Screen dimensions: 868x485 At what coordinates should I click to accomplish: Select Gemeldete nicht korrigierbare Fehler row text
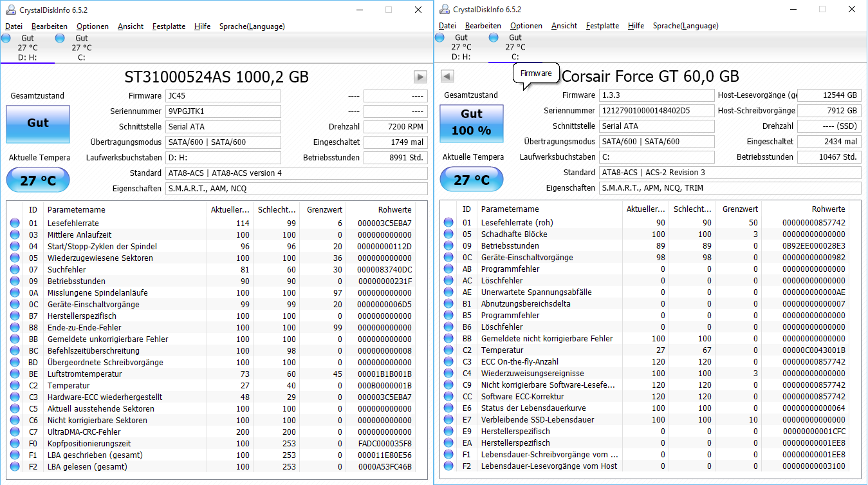[x=547, y=339]
